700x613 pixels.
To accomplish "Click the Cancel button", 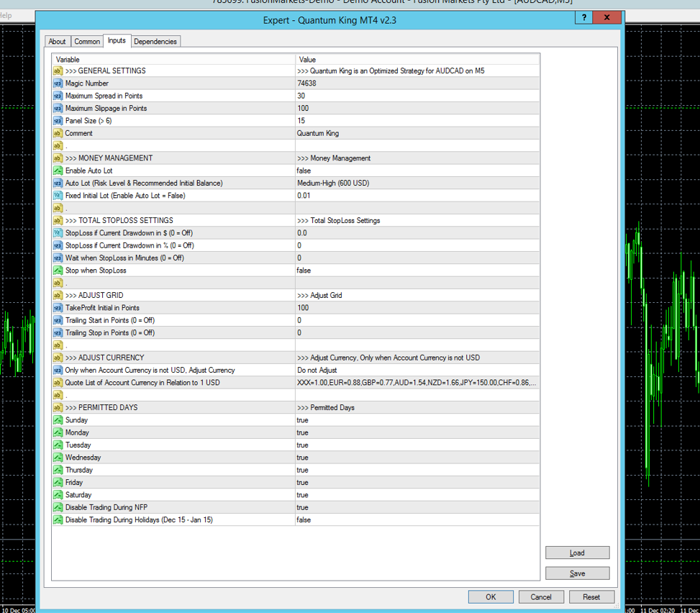I will (x=541, y=597).
